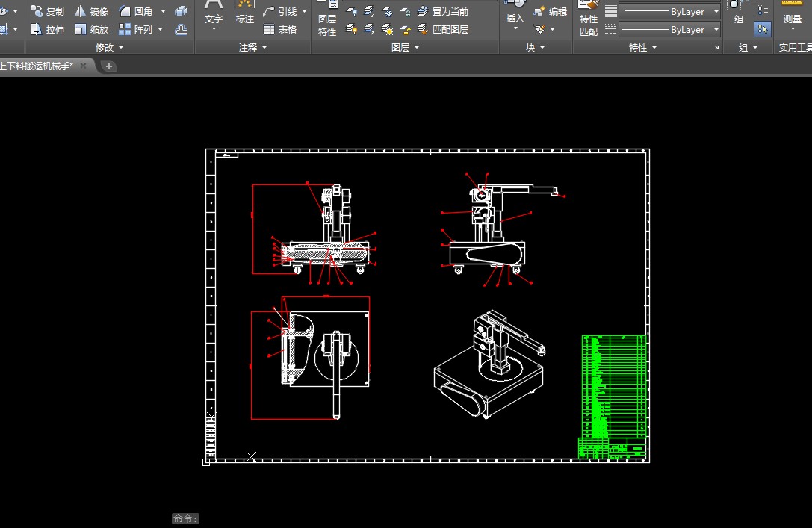Open the block 编辑 (Edit) tool
The height and width of the screenshot is (528, 812).
pos(550,11)
